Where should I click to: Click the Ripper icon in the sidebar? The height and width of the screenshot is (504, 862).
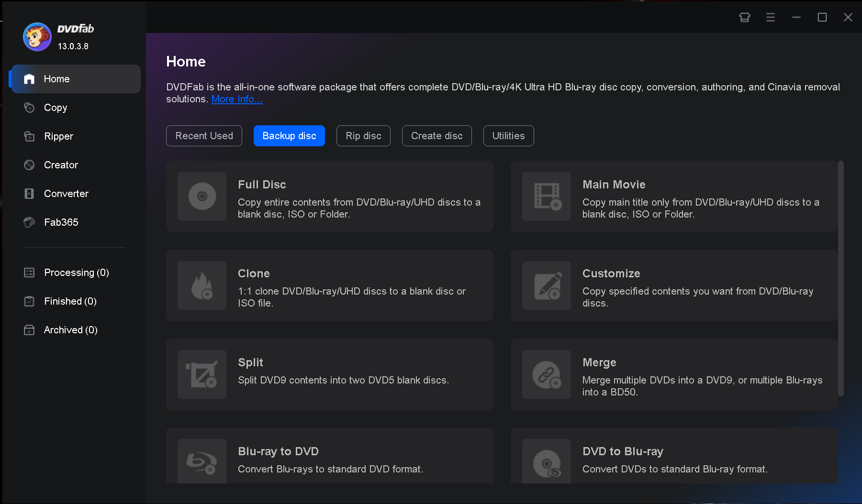[x=29, y=136]
